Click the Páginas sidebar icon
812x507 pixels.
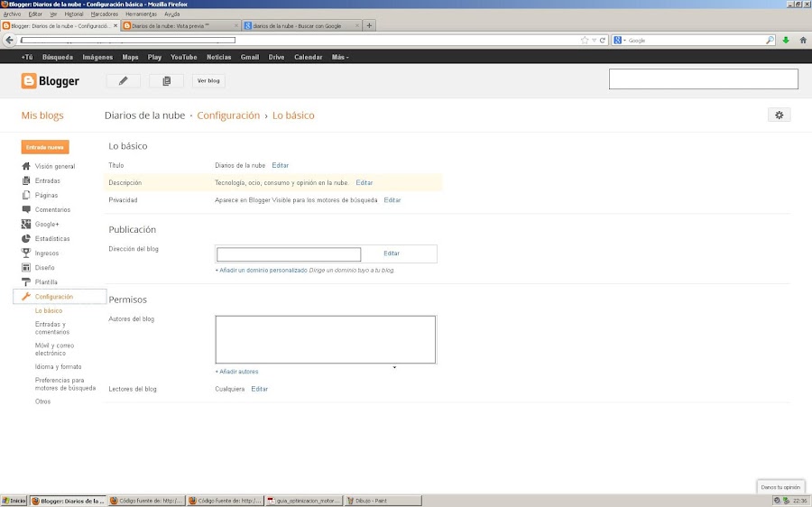coord(26,195)
